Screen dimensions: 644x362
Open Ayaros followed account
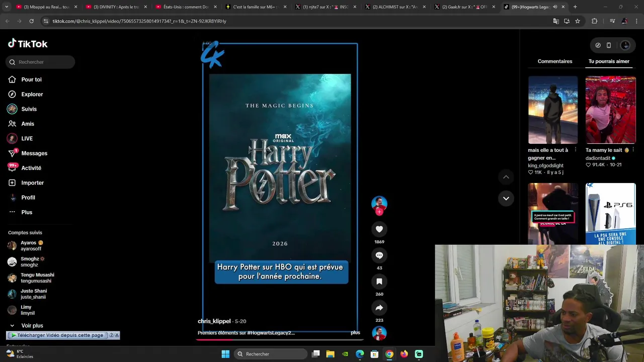pos(31,245)
